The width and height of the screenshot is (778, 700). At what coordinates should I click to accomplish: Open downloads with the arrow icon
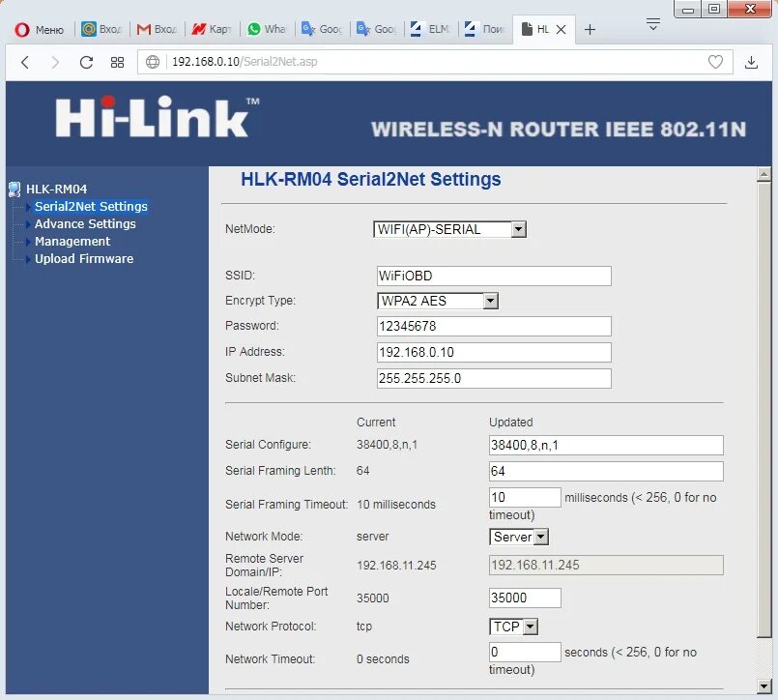point(751,62)
